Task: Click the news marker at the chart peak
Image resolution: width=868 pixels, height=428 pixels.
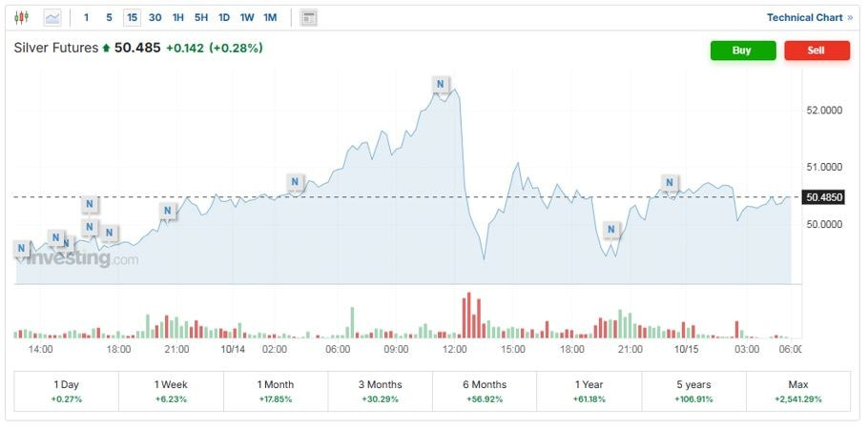Action: 440,84
